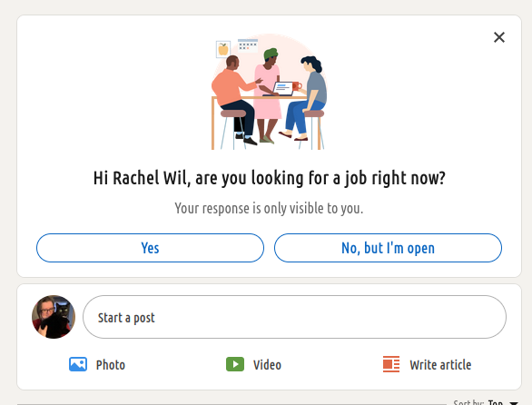The height and width of the screenshot is (405, 532).
Task: Click the Photo text label
Action: click(x=111, y=365)
